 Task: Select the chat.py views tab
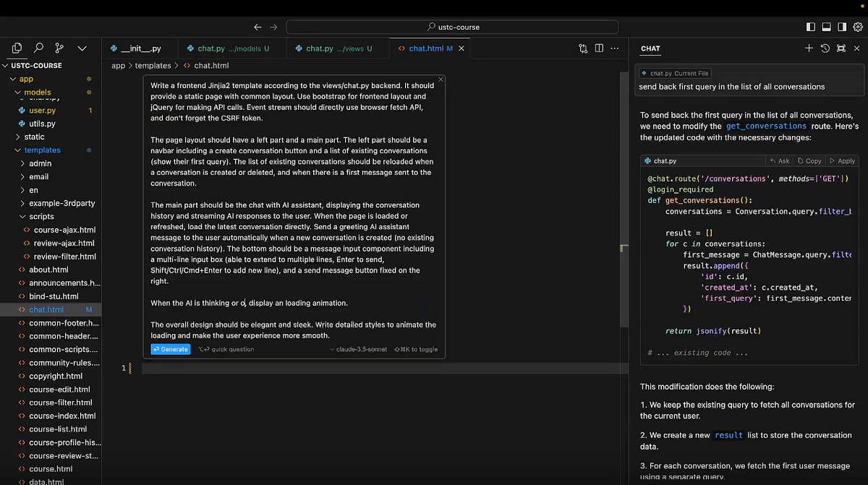pyautogui.click(x=336, y=48)
